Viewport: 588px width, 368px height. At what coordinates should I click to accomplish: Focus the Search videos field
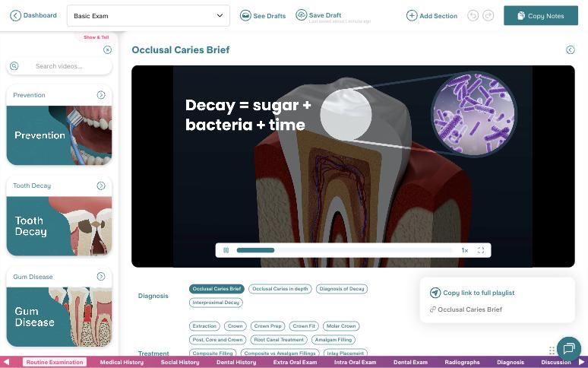pos(59,66)
